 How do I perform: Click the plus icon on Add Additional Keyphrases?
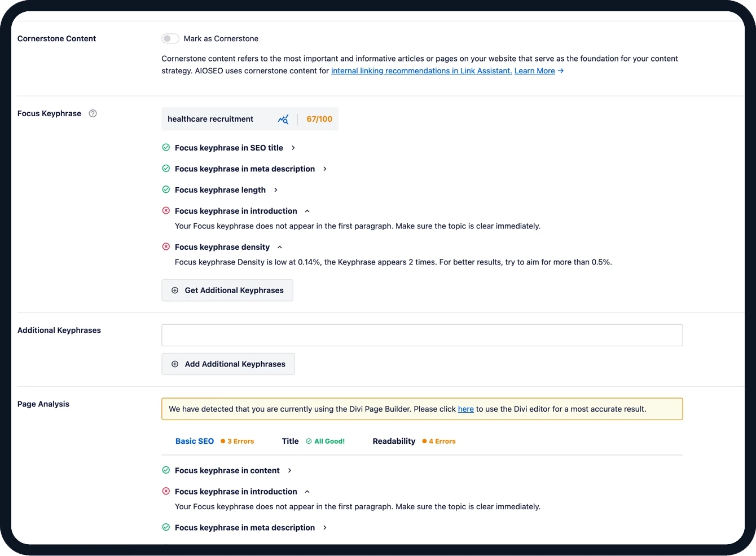point(175,364)
